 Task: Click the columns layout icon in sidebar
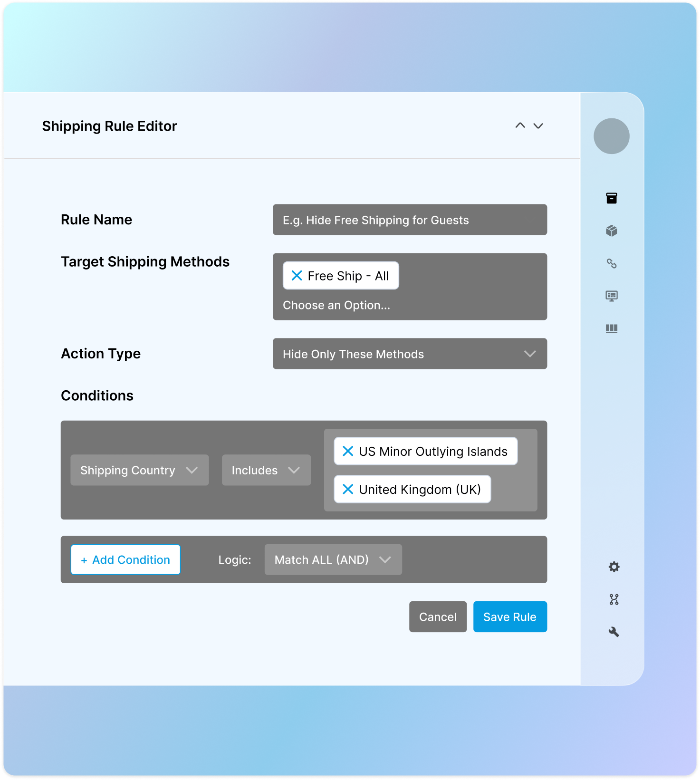pyautogui.click(x=612, y=328)
